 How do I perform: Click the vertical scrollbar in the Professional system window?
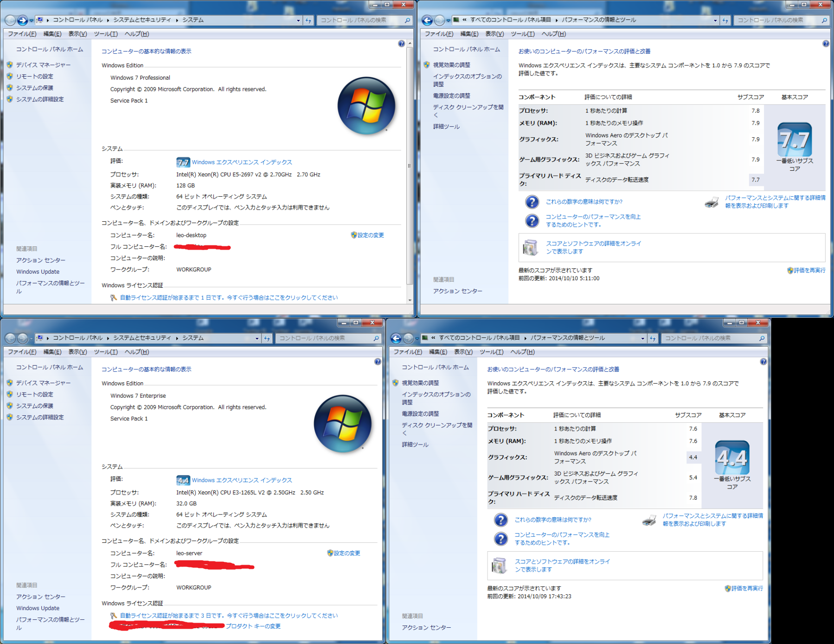[409, 167]
